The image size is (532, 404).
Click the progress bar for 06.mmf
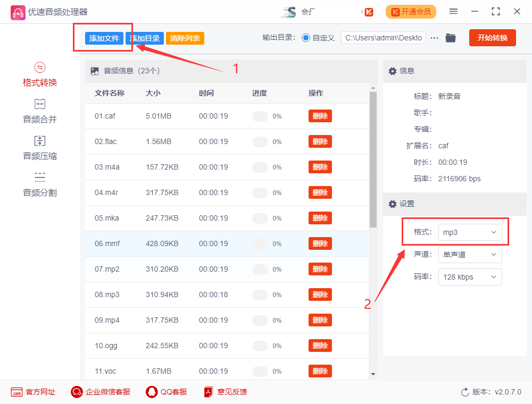[261, 243]
